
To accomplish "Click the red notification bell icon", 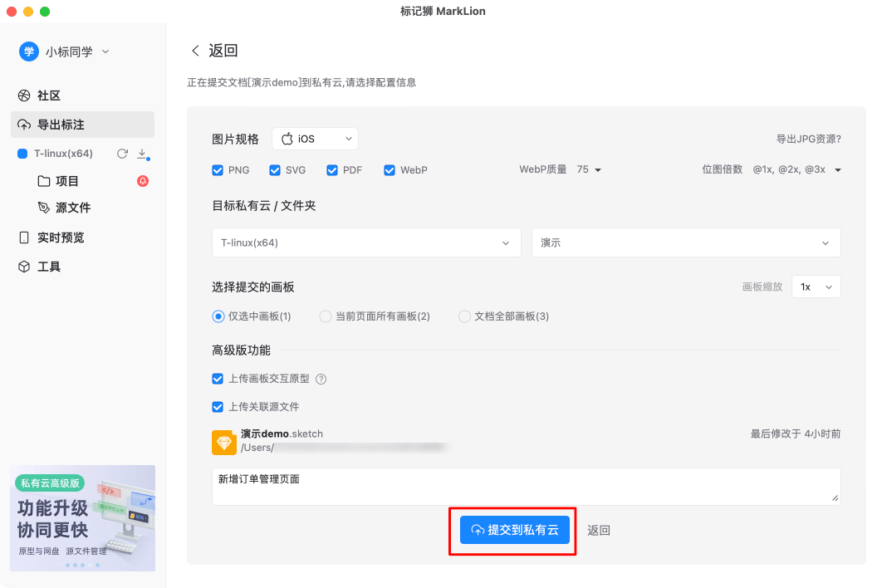I will 143,181.
